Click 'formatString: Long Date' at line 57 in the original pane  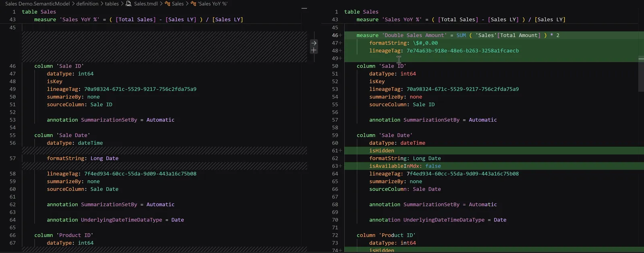83,158
